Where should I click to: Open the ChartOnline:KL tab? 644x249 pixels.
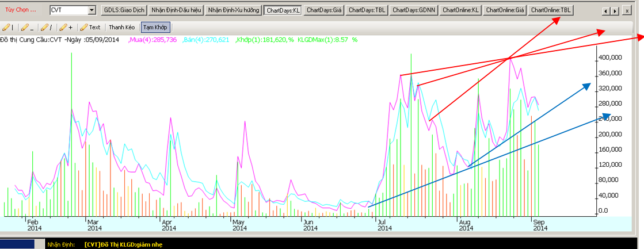click(461, 10)
